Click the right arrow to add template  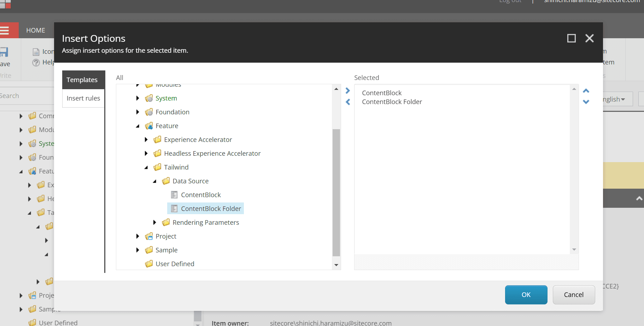coord(348,91)
